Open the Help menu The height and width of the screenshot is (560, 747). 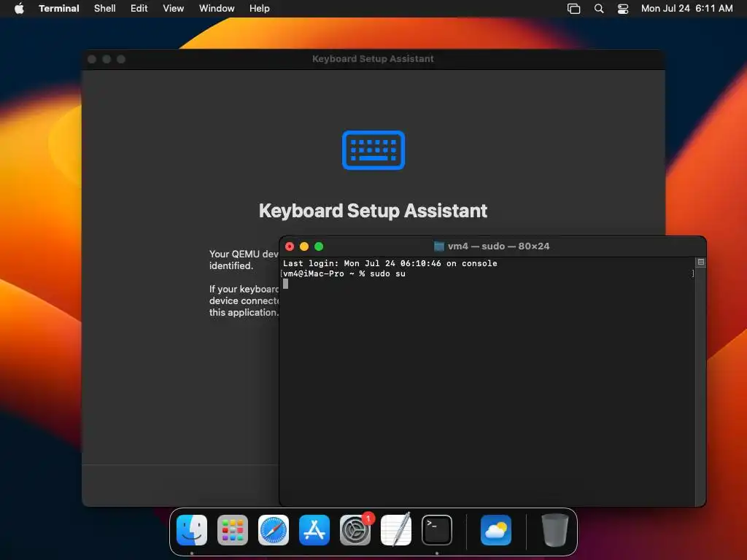[x=260, y=8]
